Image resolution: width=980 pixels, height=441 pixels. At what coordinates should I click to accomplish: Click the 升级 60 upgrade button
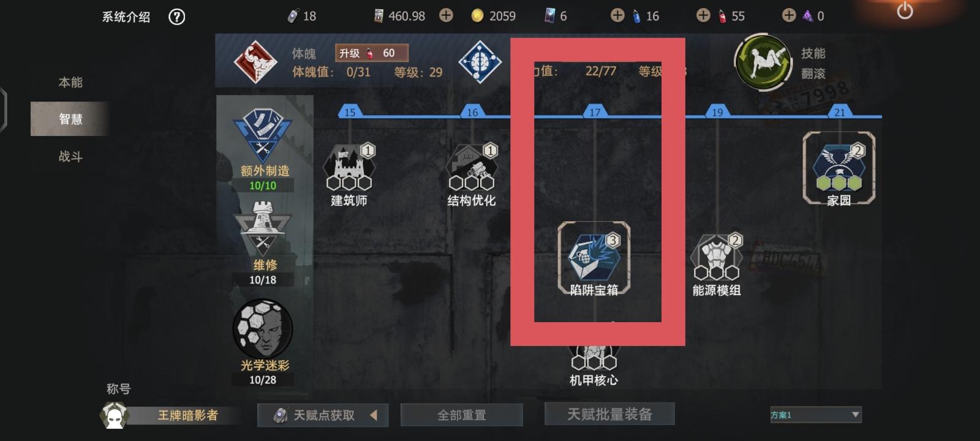point(372,53)
